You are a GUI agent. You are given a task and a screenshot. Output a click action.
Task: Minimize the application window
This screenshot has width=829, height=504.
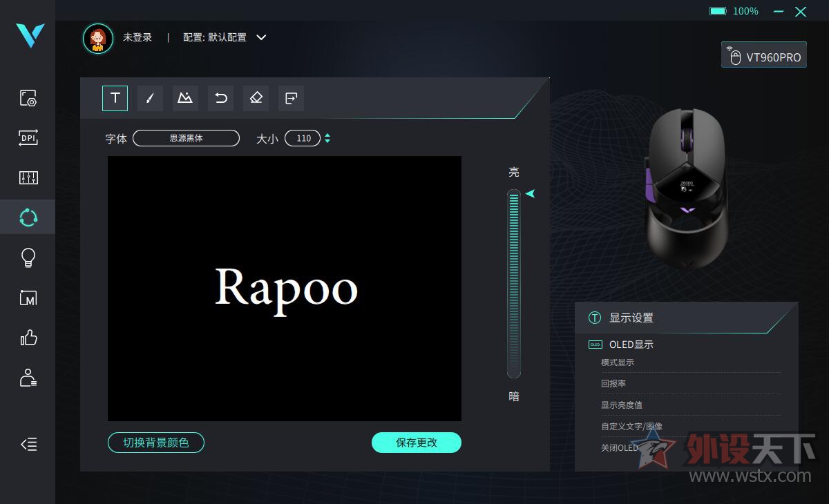[x=779, y=11]
